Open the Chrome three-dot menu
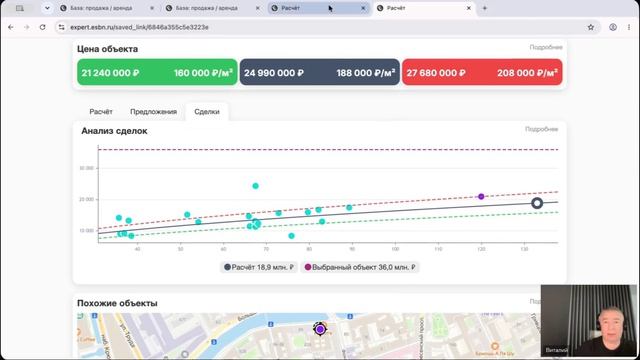 tap(629, 27)
